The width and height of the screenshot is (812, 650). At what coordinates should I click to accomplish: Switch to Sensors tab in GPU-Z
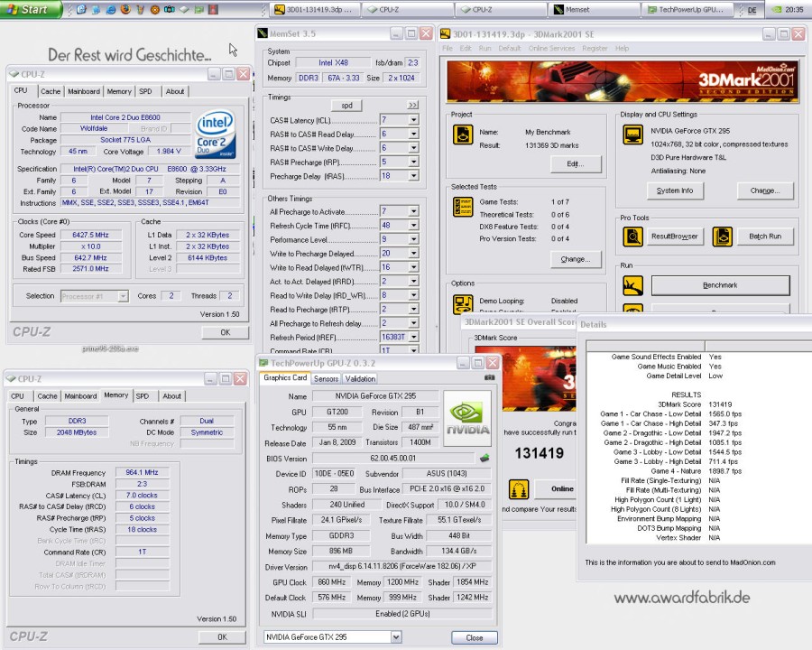point(326,379)
